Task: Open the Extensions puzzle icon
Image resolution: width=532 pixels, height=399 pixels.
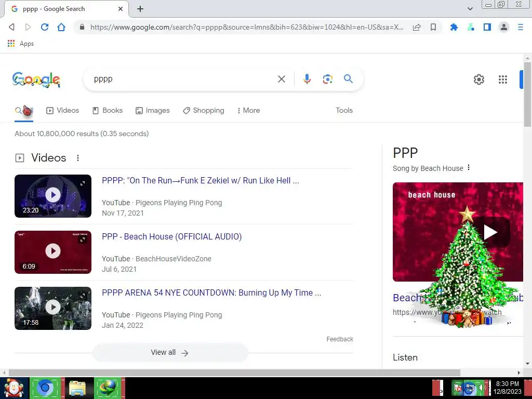Action: click(x=454, y=27)
